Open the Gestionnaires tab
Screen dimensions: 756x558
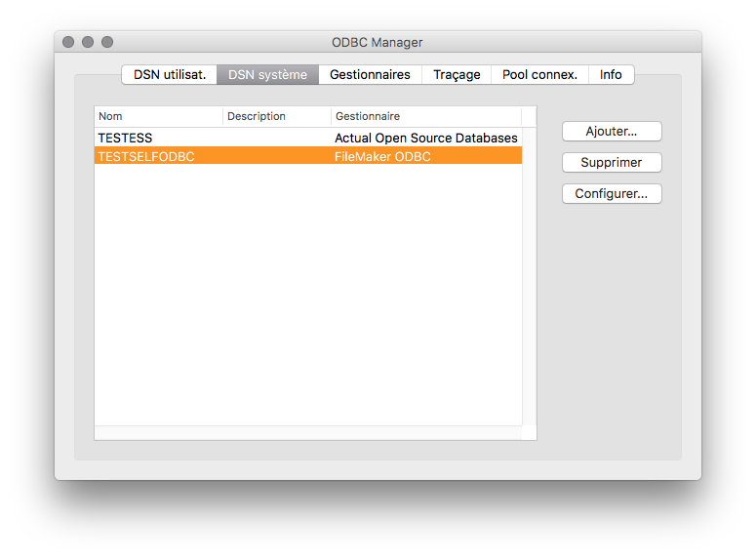pos(370,75)
